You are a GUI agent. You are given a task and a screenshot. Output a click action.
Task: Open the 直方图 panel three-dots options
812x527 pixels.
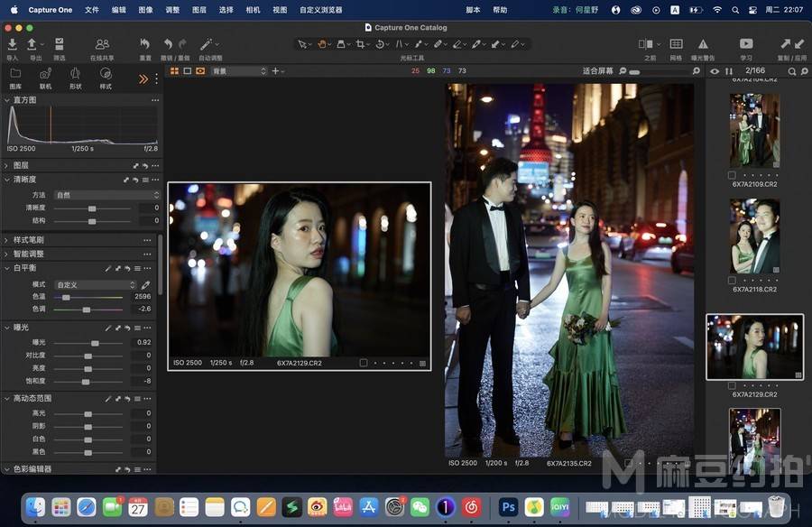click(x=155, y=100)
